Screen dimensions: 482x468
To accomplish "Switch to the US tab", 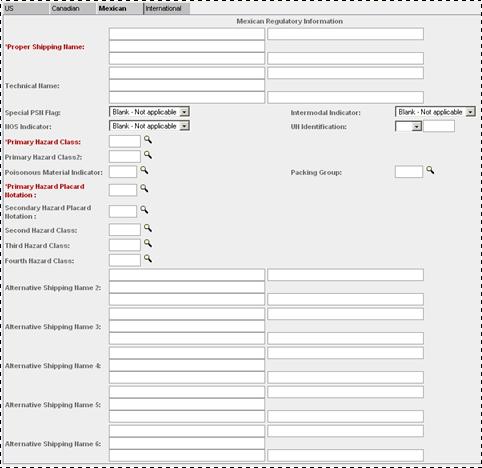I will click(x=26, y=9).
